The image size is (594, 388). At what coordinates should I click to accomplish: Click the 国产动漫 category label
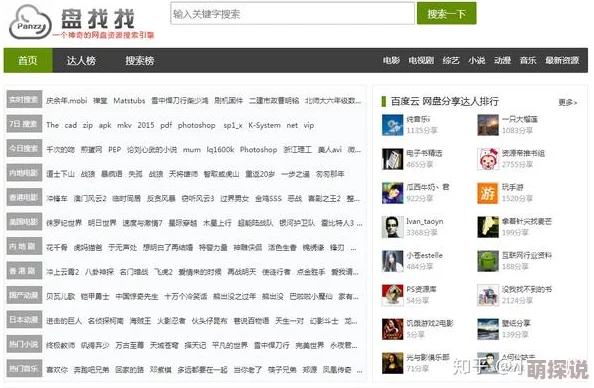pos(24,296)
